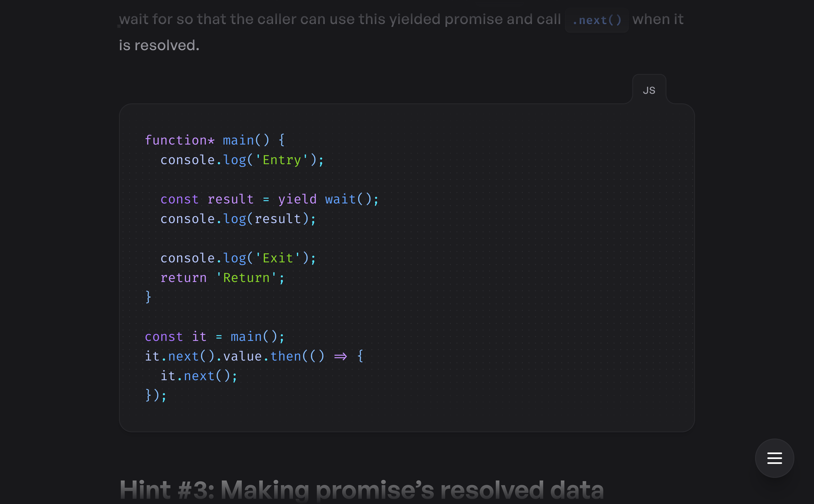Click the Hint #3 heading
Screen dimensions: 814x504
(x=361, y=490)
